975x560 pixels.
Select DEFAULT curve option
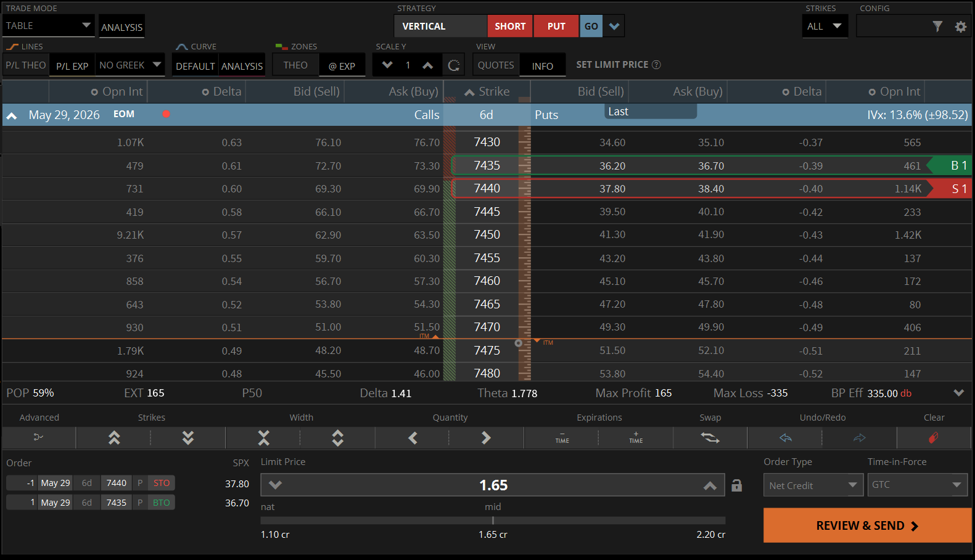pyautogui.click(x=195, y=65)
